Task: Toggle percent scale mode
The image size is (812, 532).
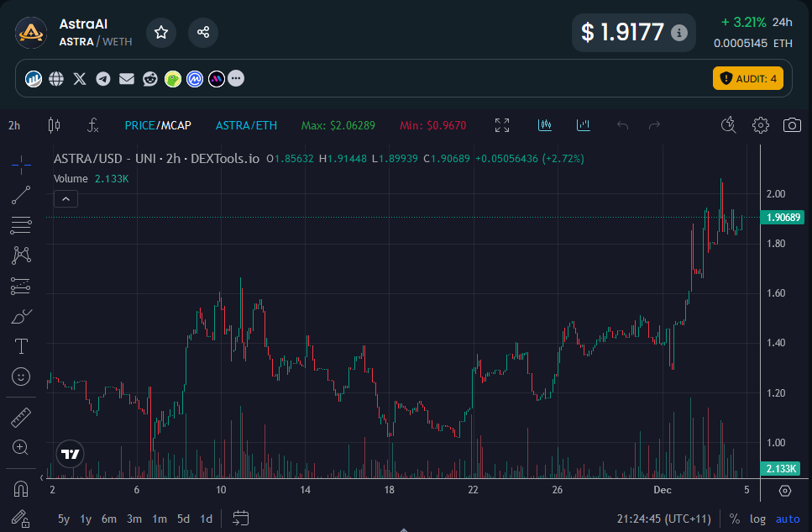Action: (x=734, y=519)
